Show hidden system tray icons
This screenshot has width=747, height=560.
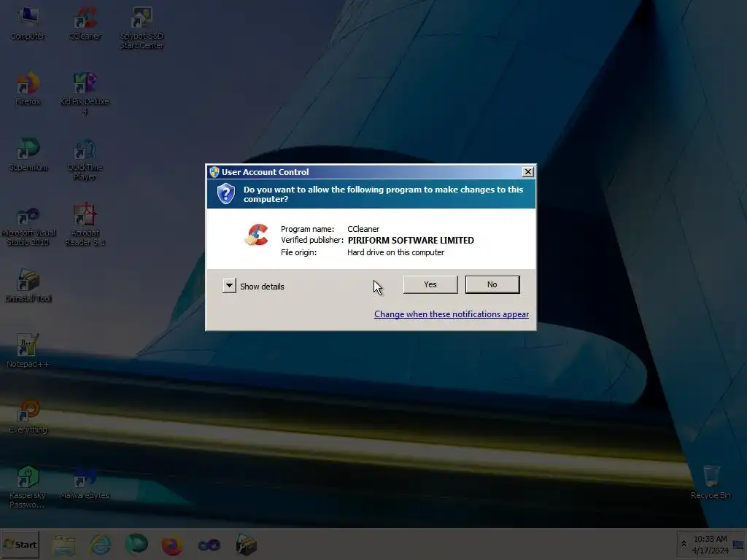(x=684, y=544)
